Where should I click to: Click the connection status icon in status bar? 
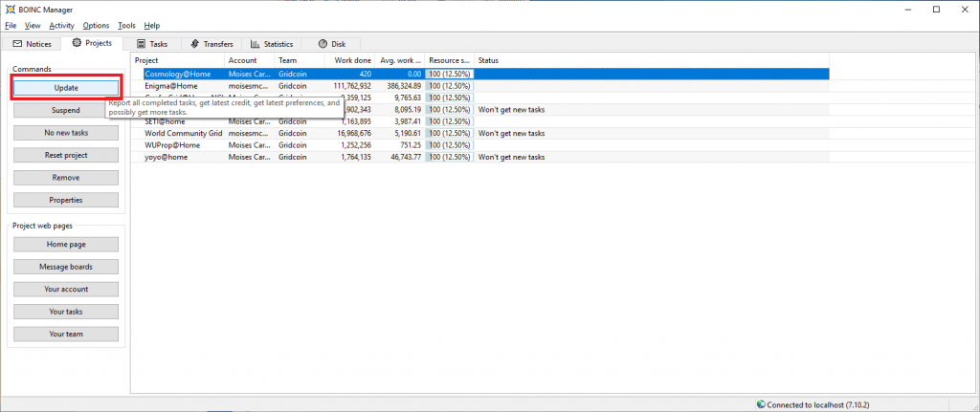click(x=760, y=403)
